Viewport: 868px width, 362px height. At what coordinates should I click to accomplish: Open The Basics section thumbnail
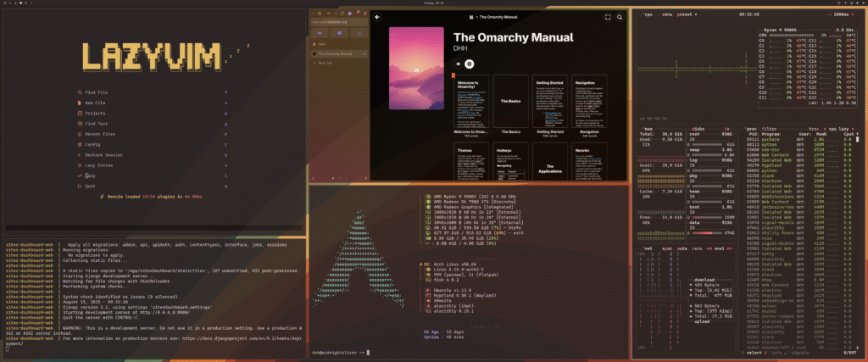pyautogui.click(x=511, y=102)
